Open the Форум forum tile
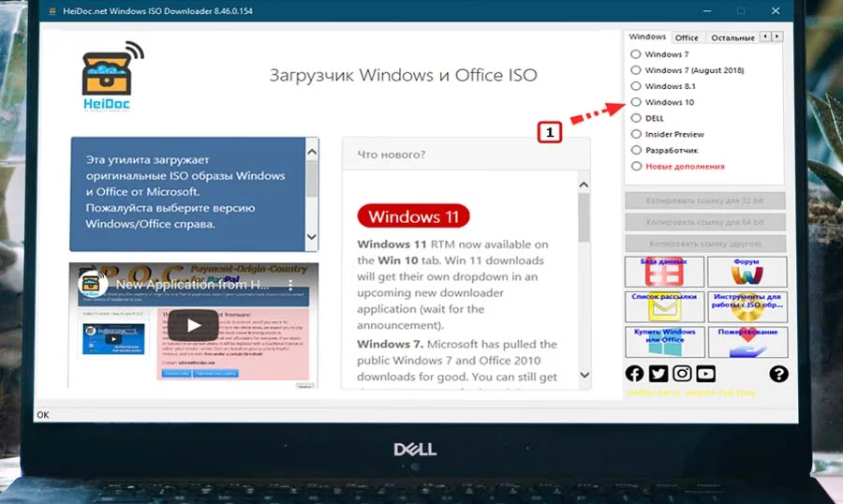 pos(747,272)
